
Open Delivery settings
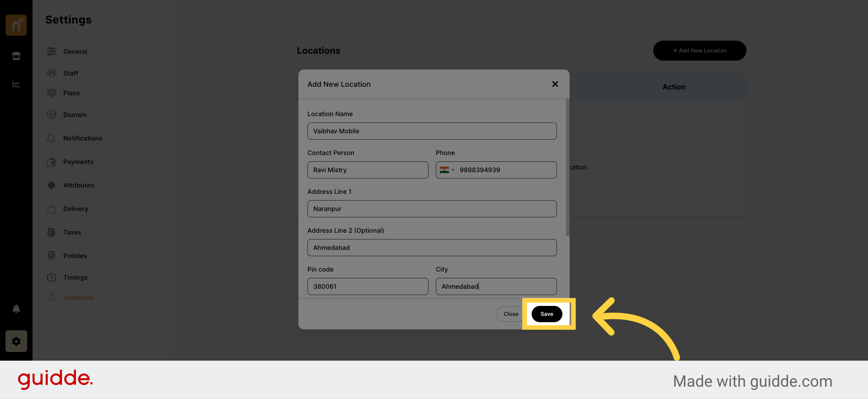75,209
